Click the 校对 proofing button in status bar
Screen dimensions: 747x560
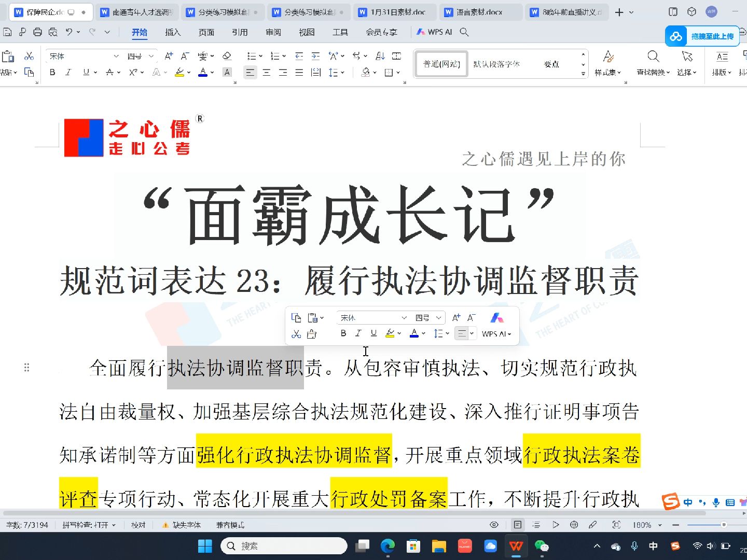point(138,525)
